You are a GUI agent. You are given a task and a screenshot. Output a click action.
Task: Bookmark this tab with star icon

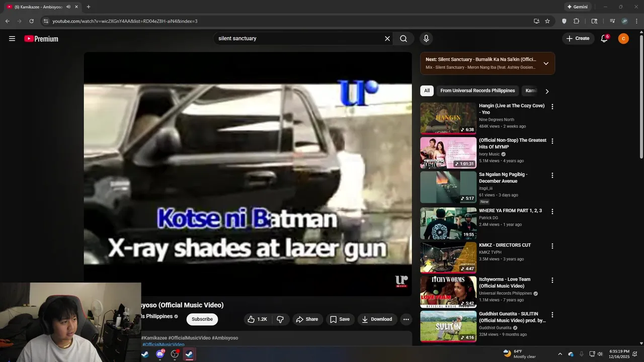[547, 21]
